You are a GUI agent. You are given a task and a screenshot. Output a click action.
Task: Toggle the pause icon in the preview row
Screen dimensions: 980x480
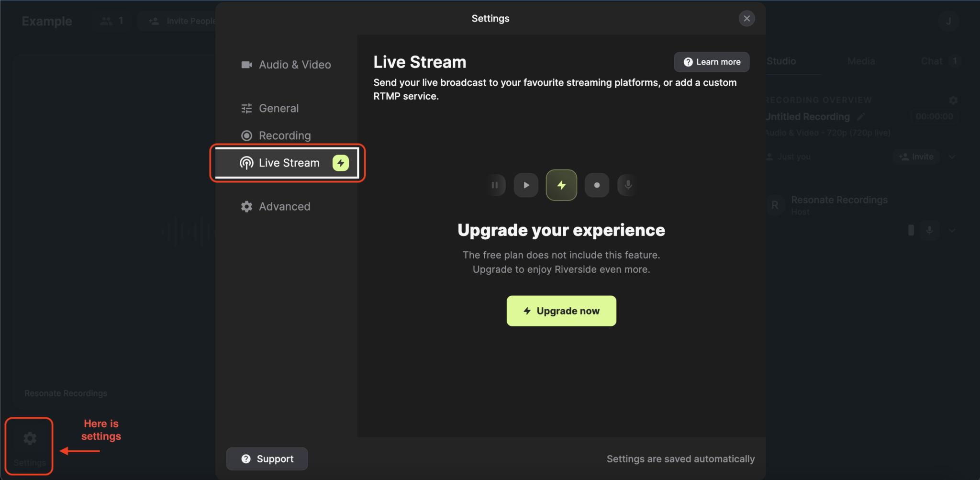pyautogui.click(x=495, y=185)
